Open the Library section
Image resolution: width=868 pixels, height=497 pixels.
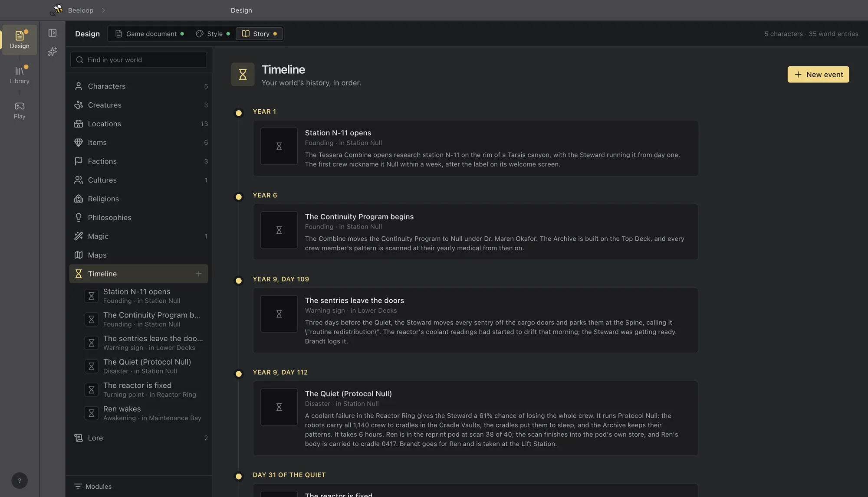tap(20, 75)
